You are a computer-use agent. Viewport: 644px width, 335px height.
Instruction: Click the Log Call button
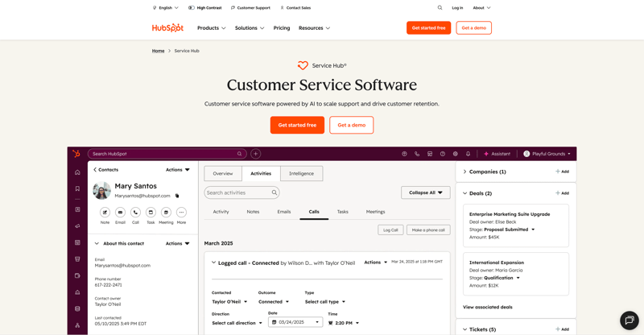(390, 230)
